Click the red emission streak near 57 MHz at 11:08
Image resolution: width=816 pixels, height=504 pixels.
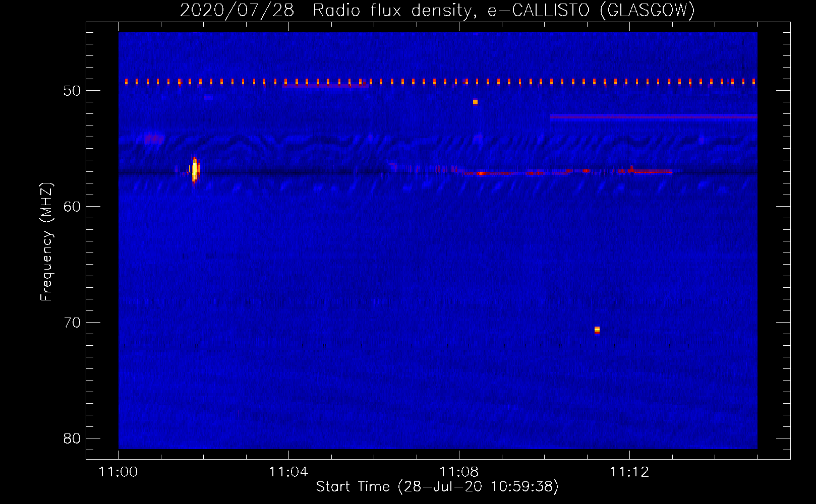click(x=514, y=173)
